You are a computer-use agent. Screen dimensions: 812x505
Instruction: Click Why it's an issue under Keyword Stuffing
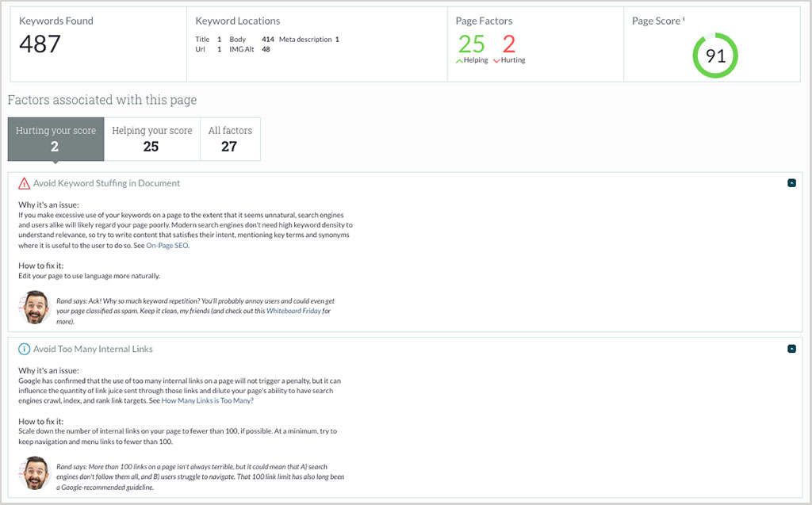pos(48,205)
